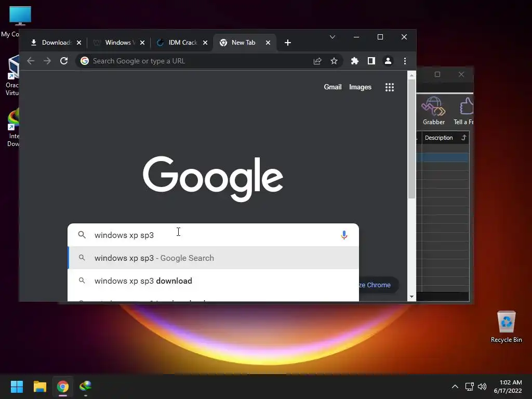Choose the 'windows xp sp3 - Google Search' suggestion

(213, 258)
